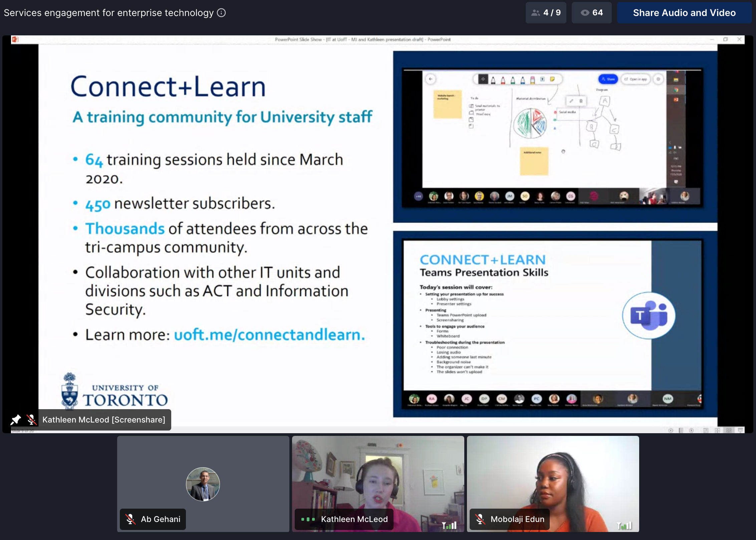Screen dimensions: 756x540
Task: Select the subtitle A training community for University staff
Action: tap(222, 117)
